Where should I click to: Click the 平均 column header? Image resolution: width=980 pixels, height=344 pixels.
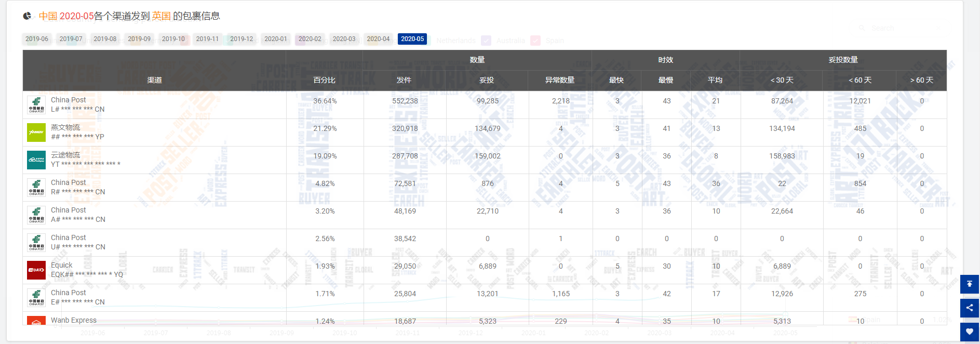pyautogui.click(x=715, y=80)
